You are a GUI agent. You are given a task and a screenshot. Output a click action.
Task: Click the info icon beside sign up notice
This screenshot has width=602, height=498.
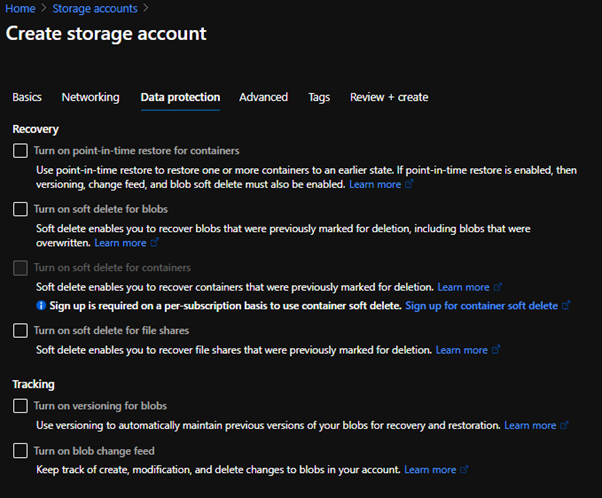[40, 306]
